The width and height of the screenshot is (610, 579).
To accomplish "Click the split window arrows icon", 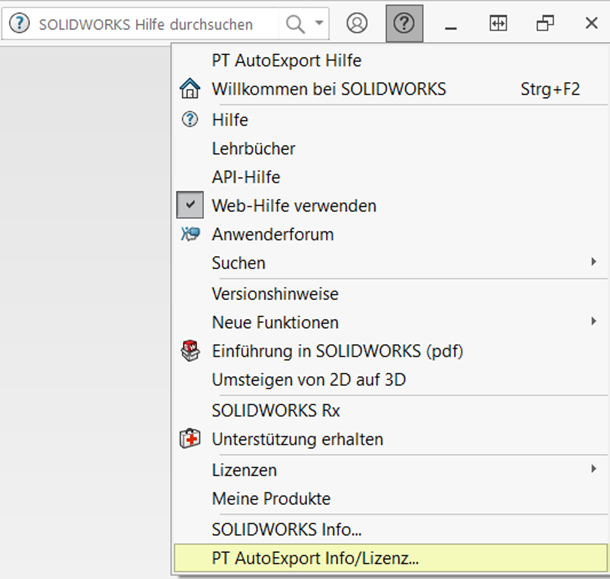I will click(498, 23).
